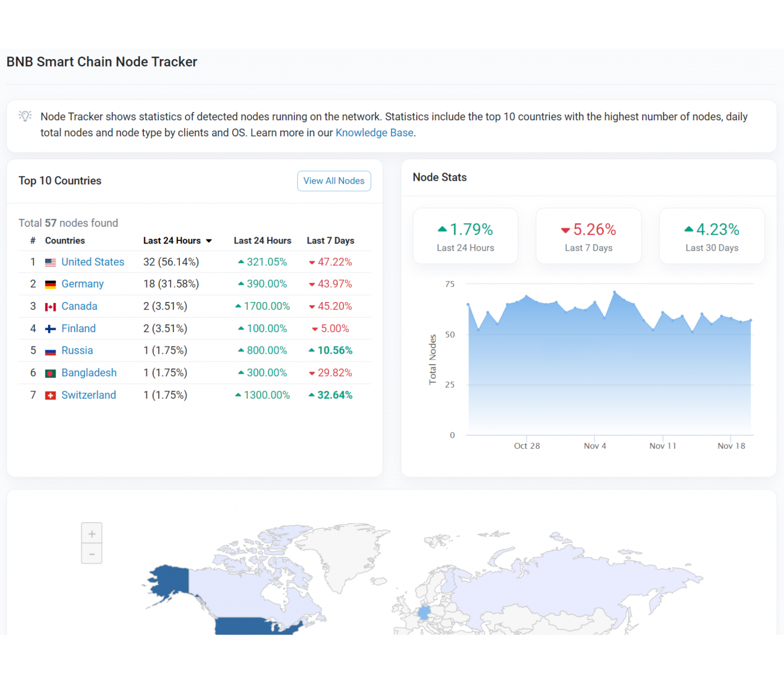Click the Bangladesh flag icon
The height and width of the screenshot is (683, 784).
pyautogui.click(x=51, y=373)
